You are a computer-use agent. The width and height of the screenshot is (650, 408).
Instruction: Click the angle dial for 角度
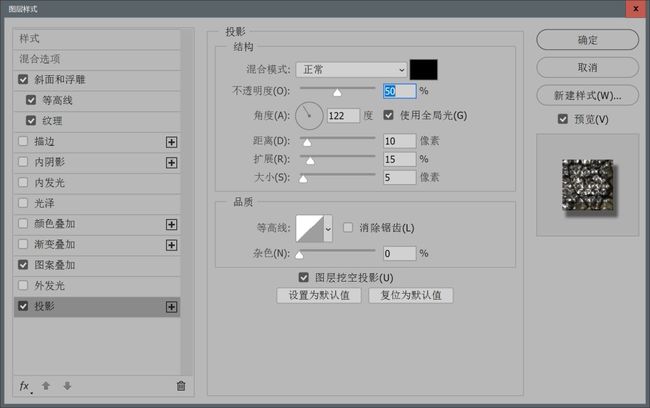309,116
